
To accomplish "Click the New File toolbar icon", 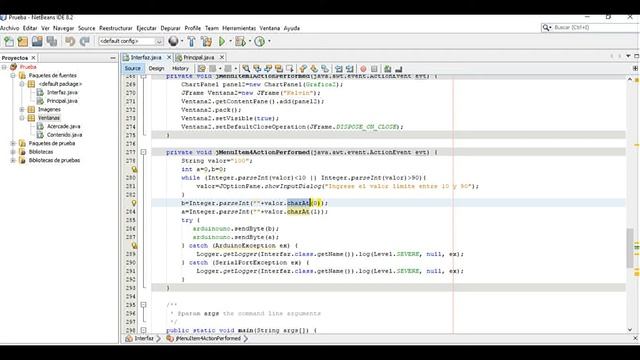I will [9, 41].
